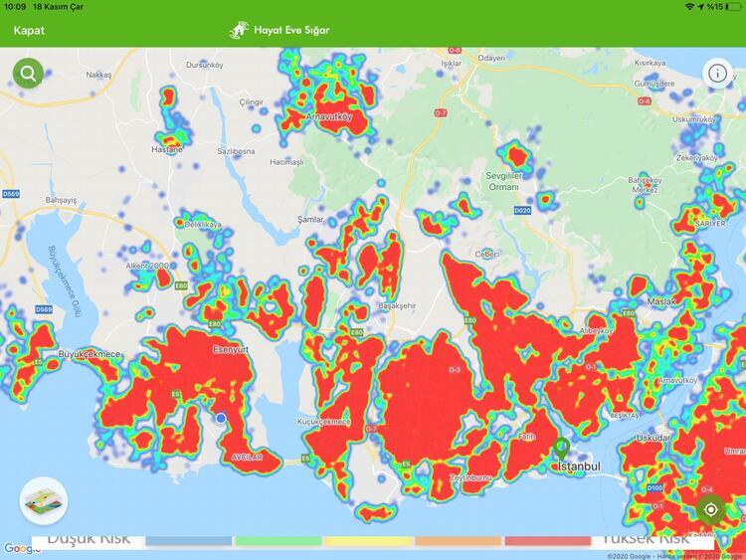Select the orange legend color swatch

458,541
